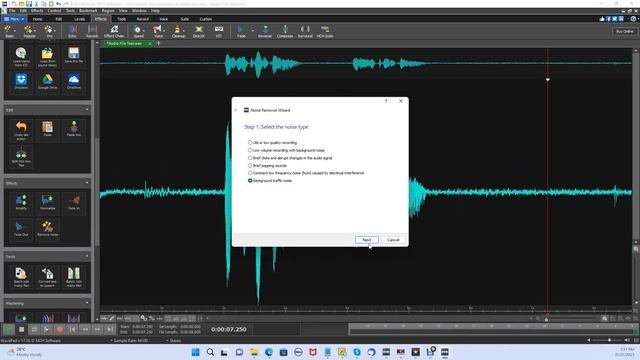Click the Fade Out effect in sidebar
Image resolution: width=640 pixels, height=360 pixels.
pyautogui.click(x=21, y=229)
